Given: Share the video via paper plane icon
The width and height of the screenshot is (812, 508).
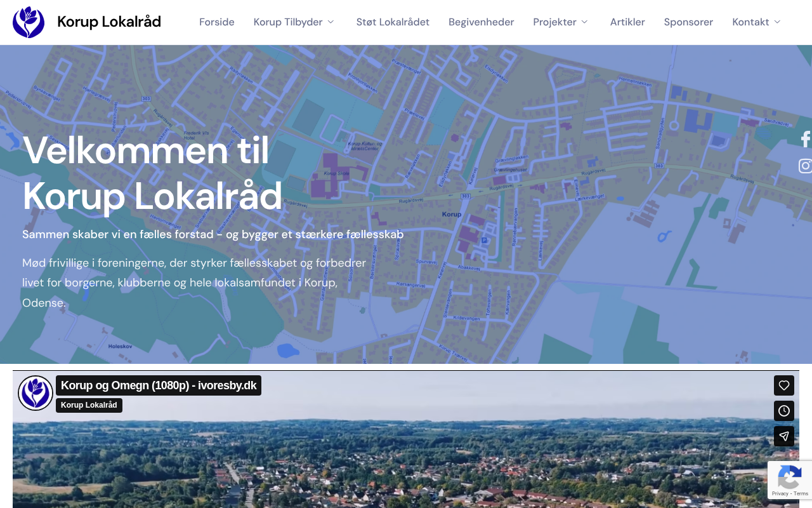Looking at the screenshot, I should pyautogui.click(x=784, y=436).
